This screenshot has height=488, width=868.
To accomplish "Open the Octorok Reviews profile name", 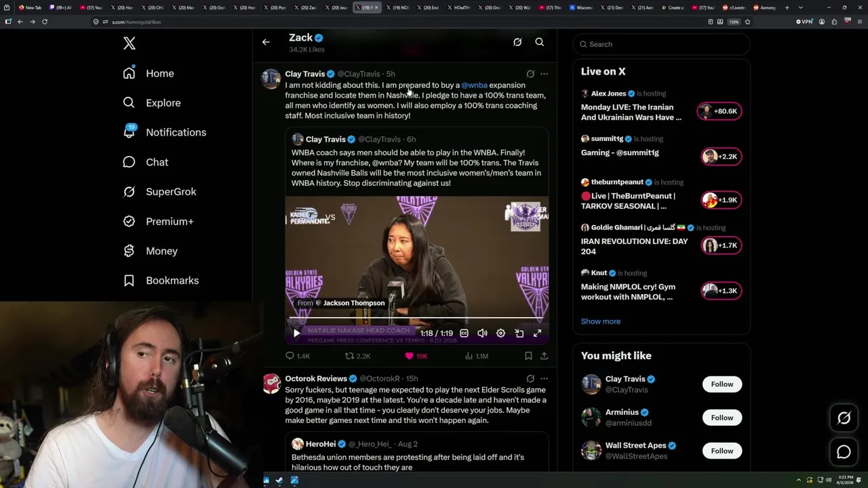I will [x=316, y=379].
